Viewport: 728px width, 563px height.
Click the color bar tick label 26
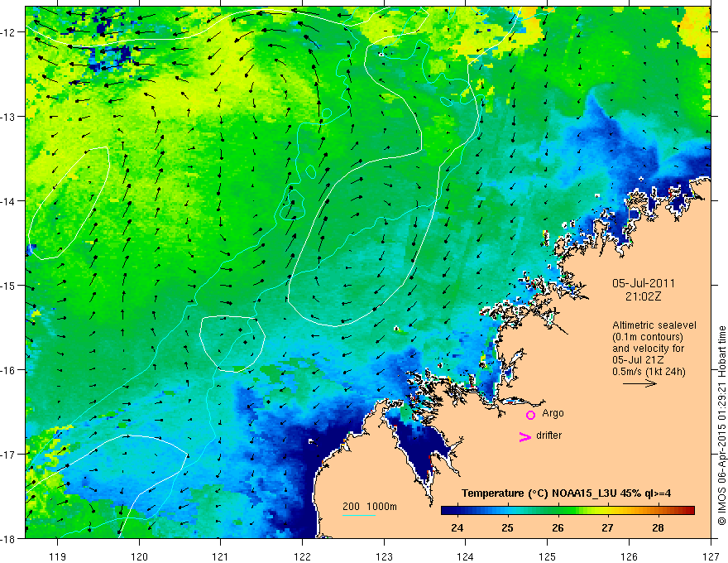(x=558, y=527)
